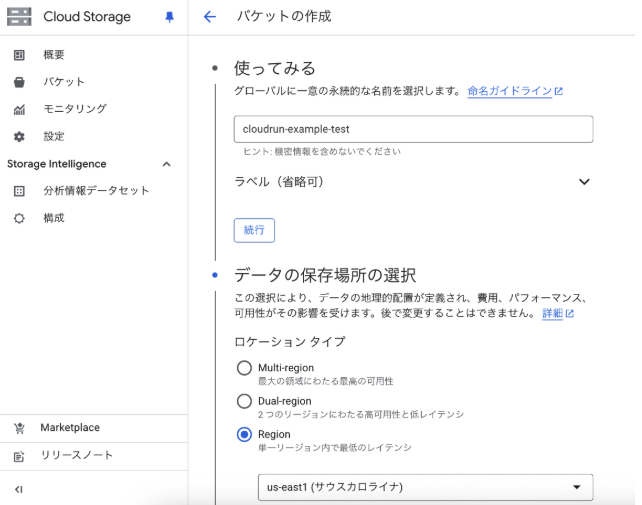Click the 設定 gear icon

coord(19,137)
